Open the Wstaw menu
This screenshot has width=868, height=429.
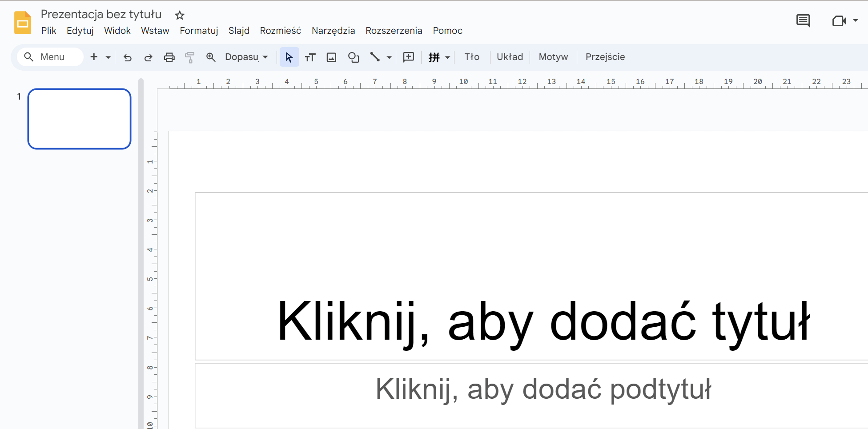(155, 31)
